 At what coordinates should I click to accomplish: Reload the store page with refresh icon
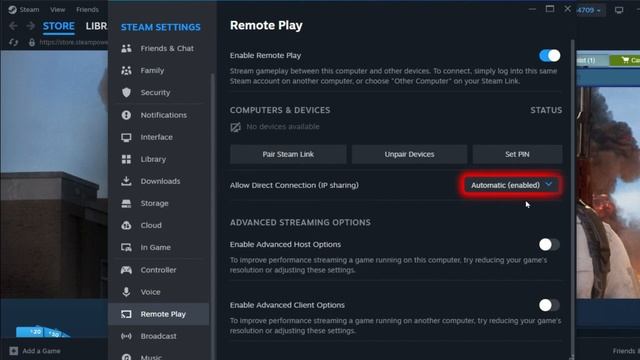13,42
